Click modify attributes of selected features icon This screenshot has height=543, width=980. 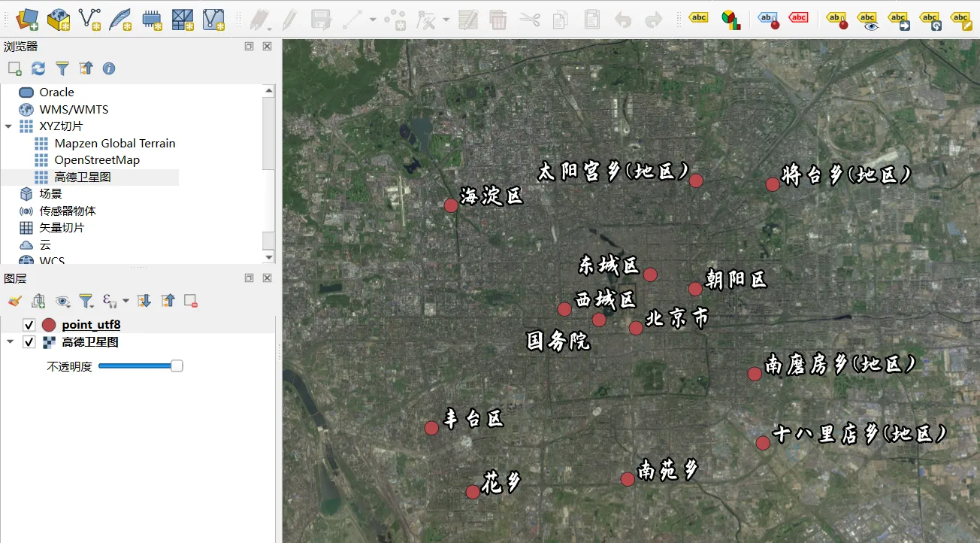pyautogui.click(x=468, y=19)
